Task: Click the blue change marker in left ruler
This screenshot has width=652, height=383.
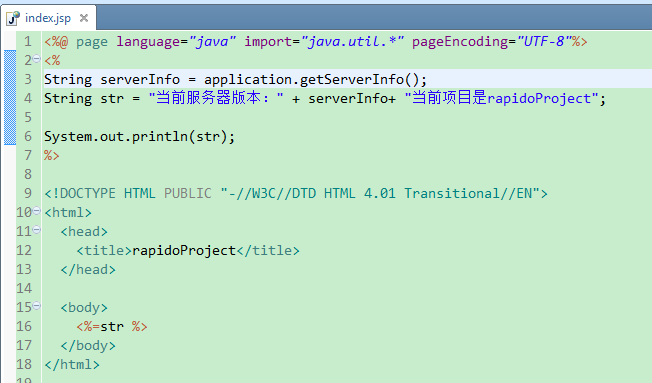Action: click(10, 98)
